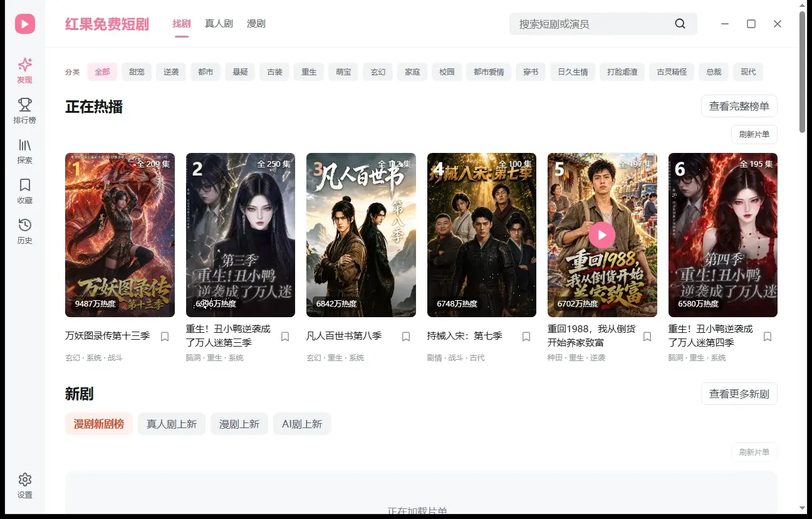Viewport: 812px width, 519px height.
Task: Open the 凡人百世书 poster ranked 3
Action: point(361,235)
